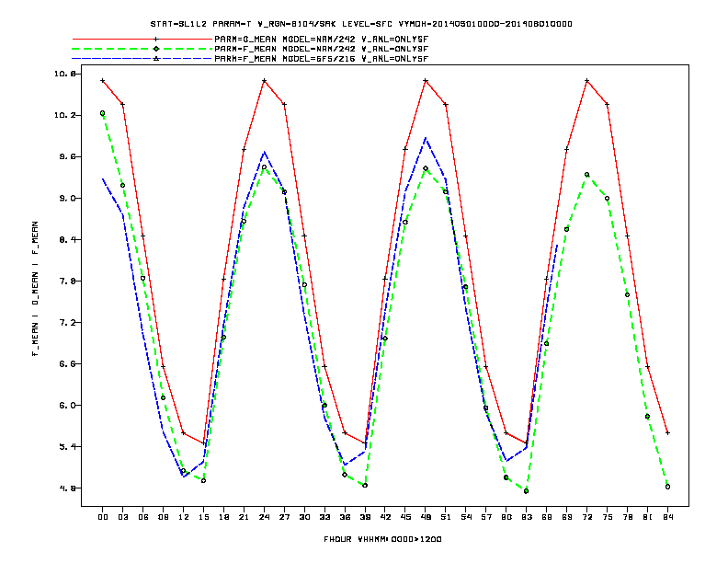Image resolution: width=728 pixels, height=563 pixels.
Task: Click x-axis tick label 15
Action: [203, 517]
